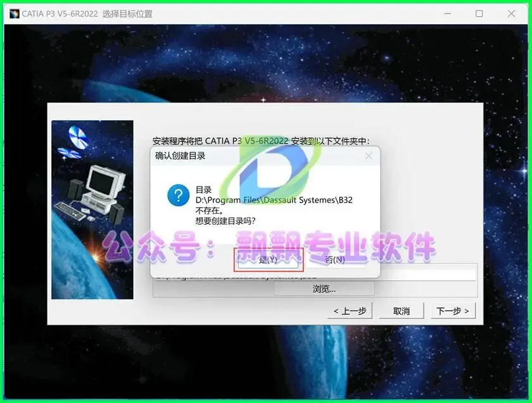Image resolution: width=532 pixels, height=403 pixels.
Task: Click path text D:\Program Files\Dassault Systemes\B32
Action: tap(274, 201)
